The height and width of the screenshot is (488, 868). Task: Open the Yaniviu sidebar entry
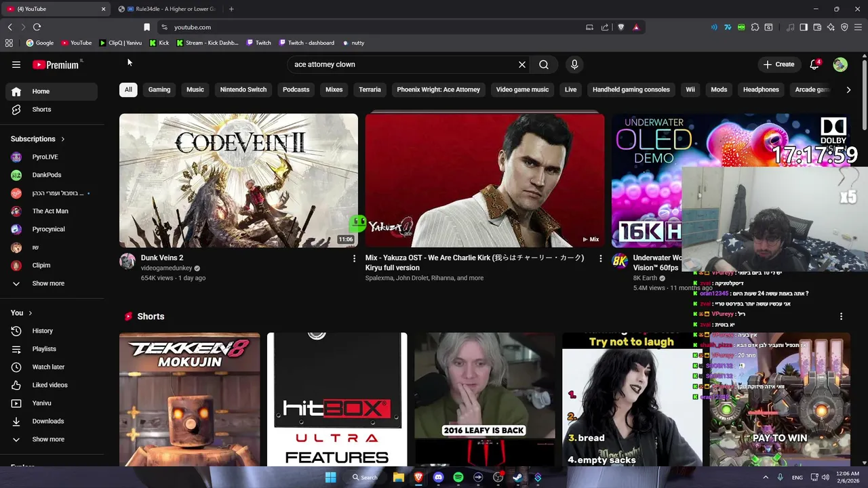pos(52,403)
